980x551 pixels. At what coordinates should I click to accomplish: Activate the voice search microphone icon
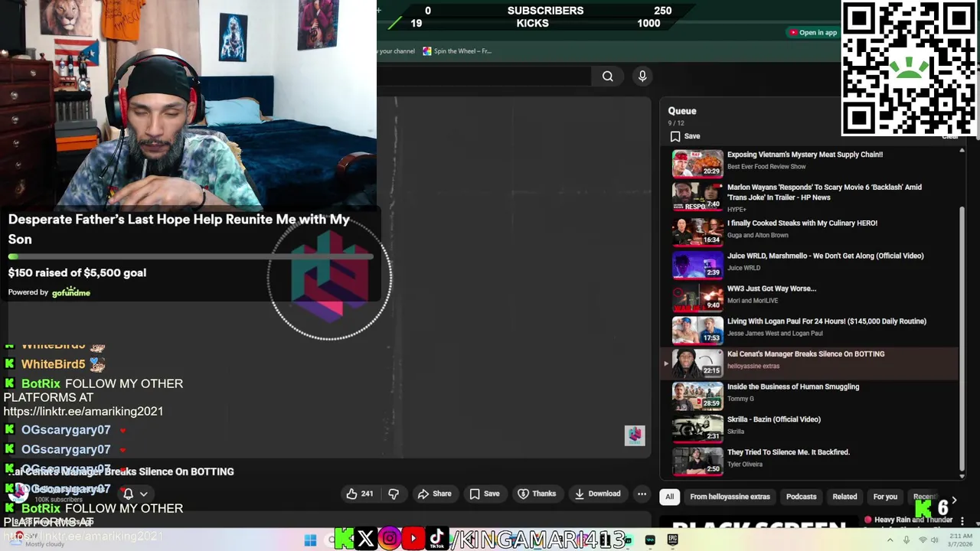642,76
